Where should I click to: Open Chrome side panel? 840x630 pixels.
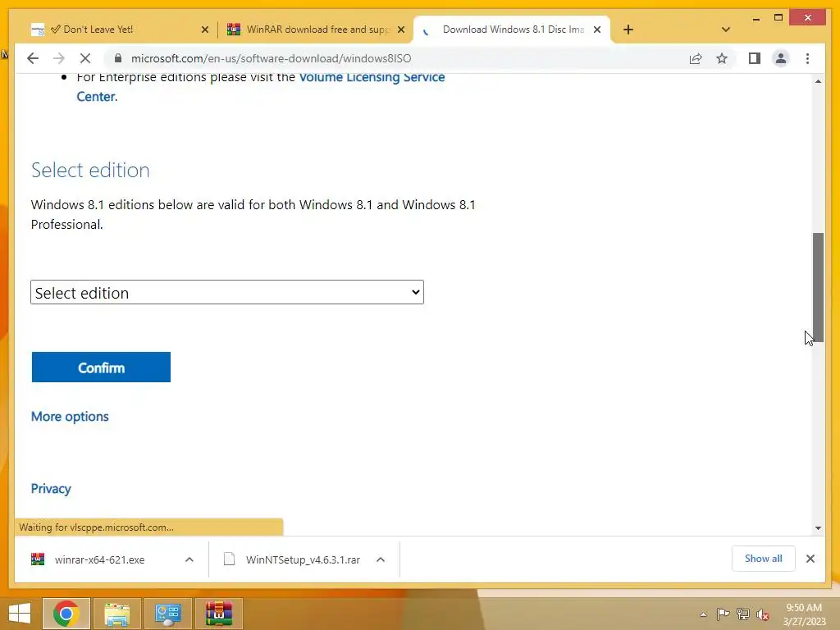pos(755,58)
